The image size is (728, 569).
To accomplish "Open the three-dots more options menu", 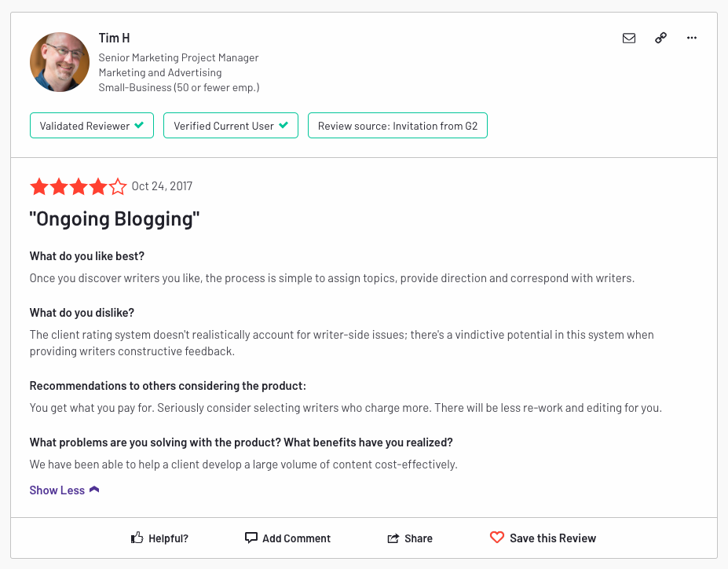I will (692, 38).
